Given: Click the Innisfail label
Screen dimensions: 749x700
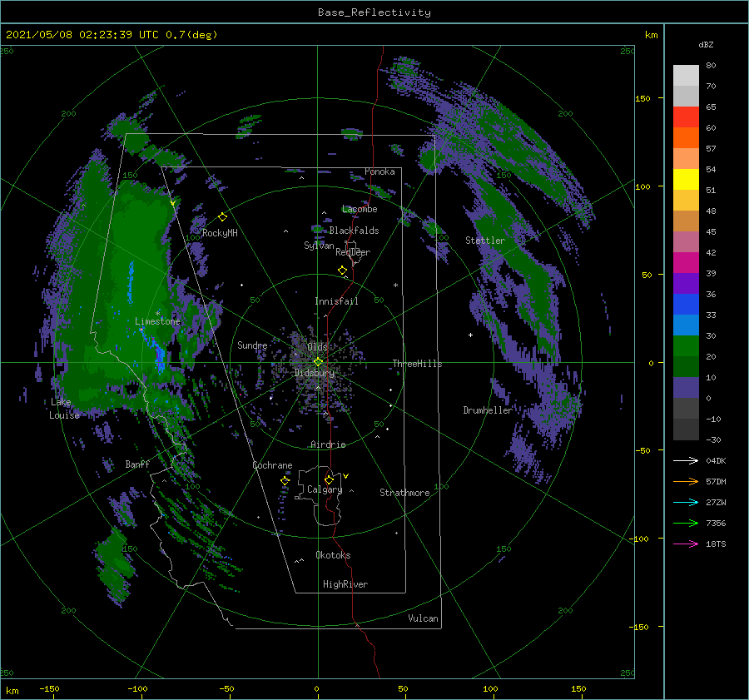Looking at the screenshot, I should 337,301.
